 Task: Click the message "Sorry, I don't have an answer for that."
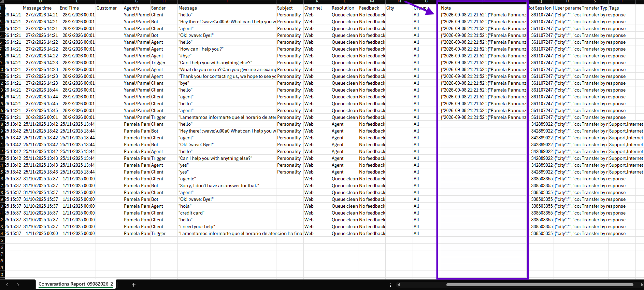(227, 185)
